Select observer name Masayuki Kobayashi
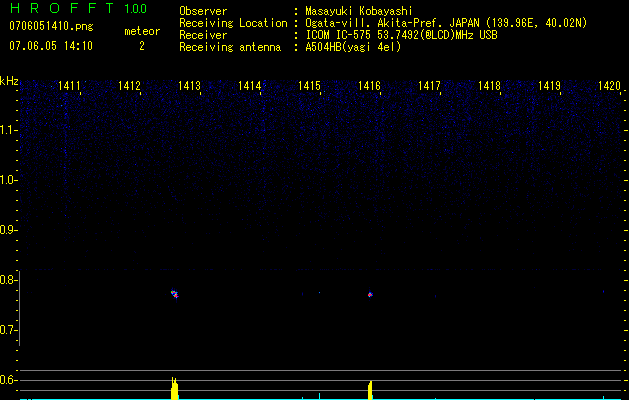The image size is (629, 400). 359,11
